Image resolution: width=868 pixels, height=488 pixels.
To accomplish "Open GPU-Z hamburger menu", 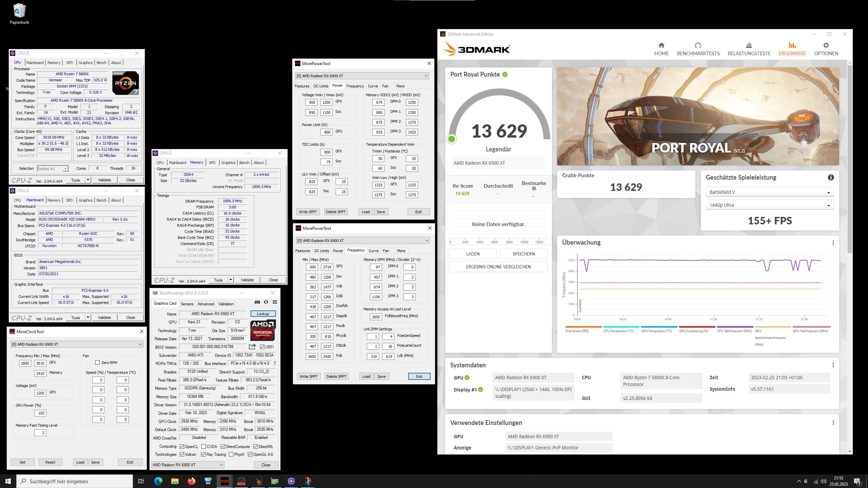I will (275, 302).
